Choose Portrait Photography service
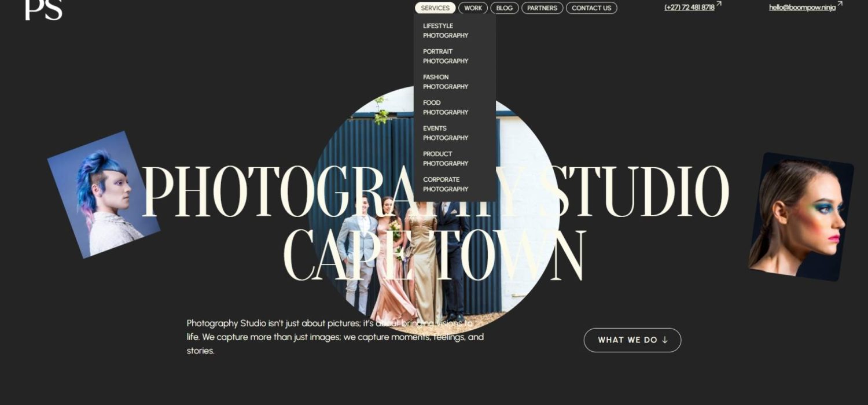Viewport: 868px width, 405px height. [x=445, y=56]
